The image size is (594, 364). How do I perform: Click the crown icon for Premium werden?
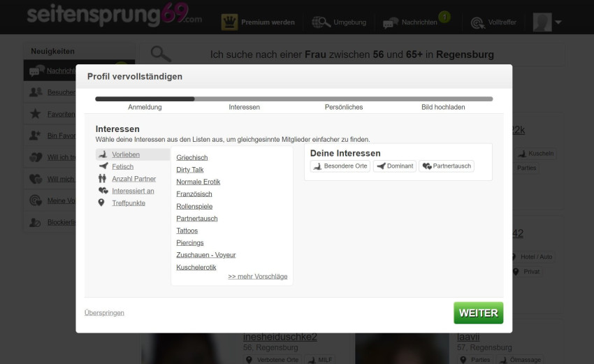[x=229, y=22]
